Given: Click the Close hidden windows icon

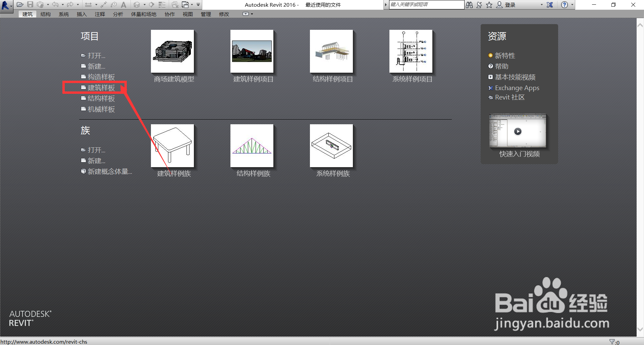Looking at the screenshot, I should [175, 5].
